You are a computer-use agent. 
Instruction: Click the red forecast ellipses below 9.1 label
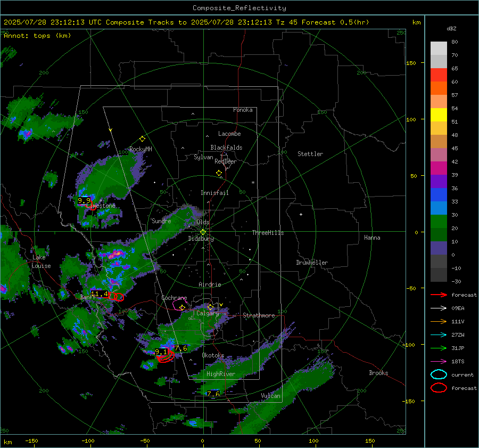tap(166, 357)
